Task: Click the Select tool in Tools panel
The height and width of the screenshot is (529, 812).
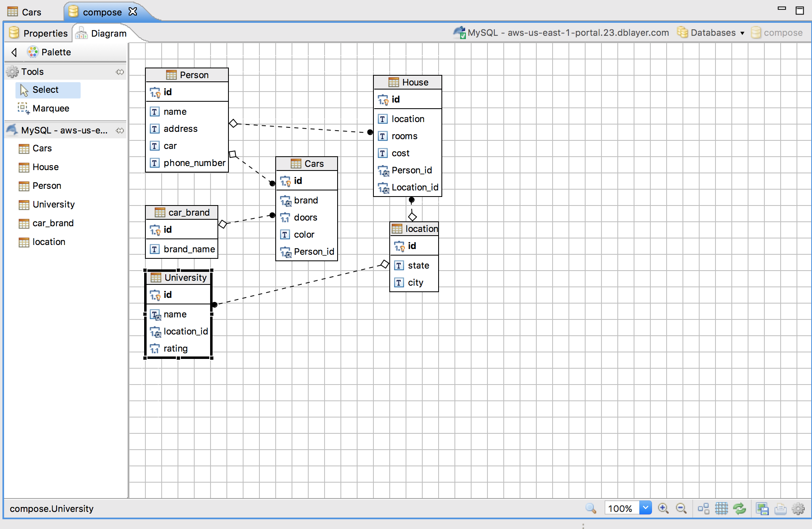Action: tap(47, 90)
